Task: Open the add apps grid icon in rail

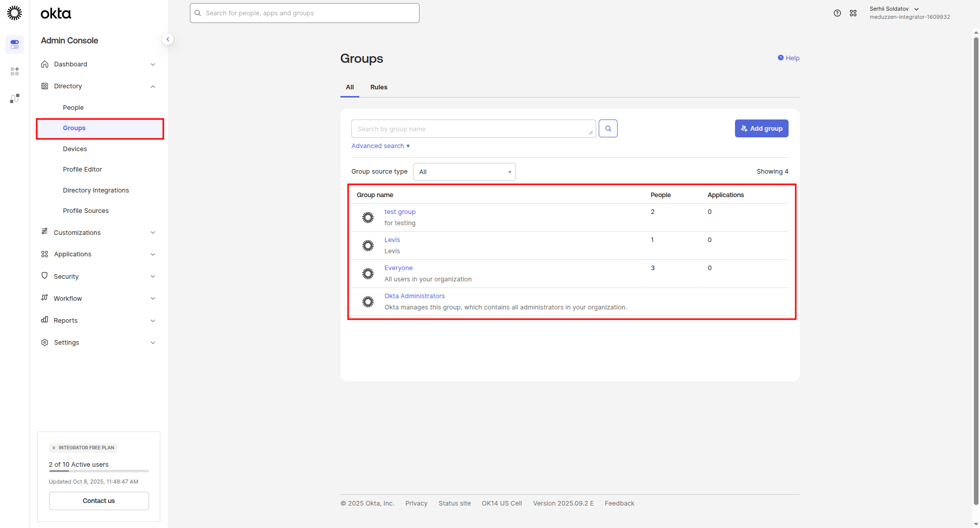Action: (15, 71)
